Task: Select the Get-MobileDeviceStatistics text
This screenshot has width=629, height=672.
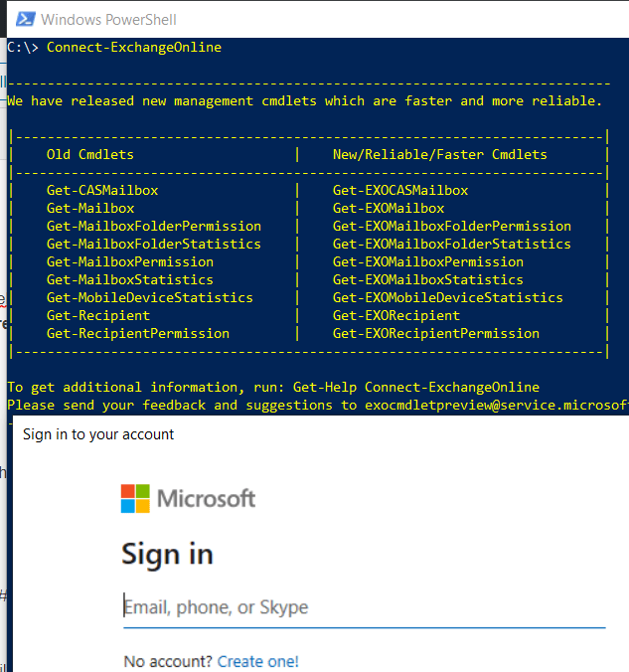Action: pos(149,297)
